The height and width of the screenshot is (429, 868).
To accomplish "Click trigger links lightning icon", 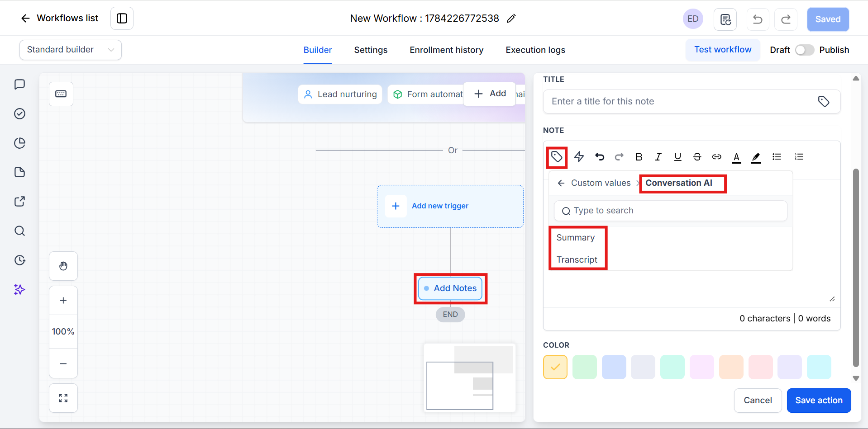I will tap(579, 157).
